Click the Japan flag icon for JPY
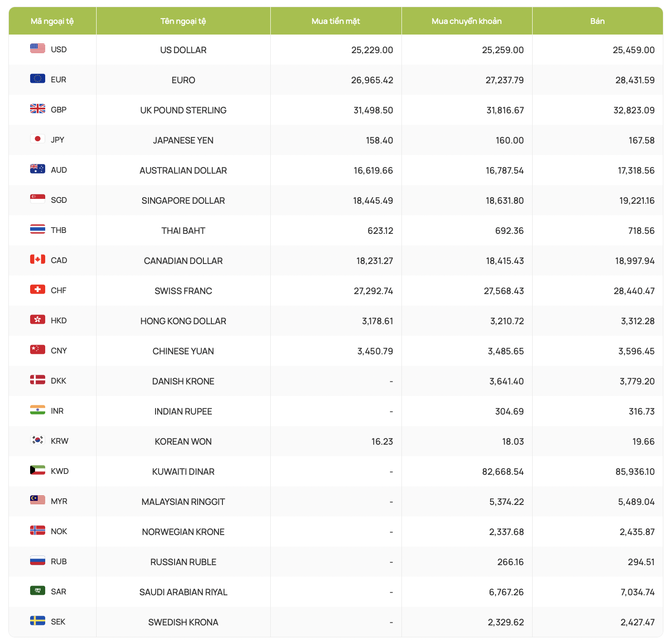 tap(38, 139)
